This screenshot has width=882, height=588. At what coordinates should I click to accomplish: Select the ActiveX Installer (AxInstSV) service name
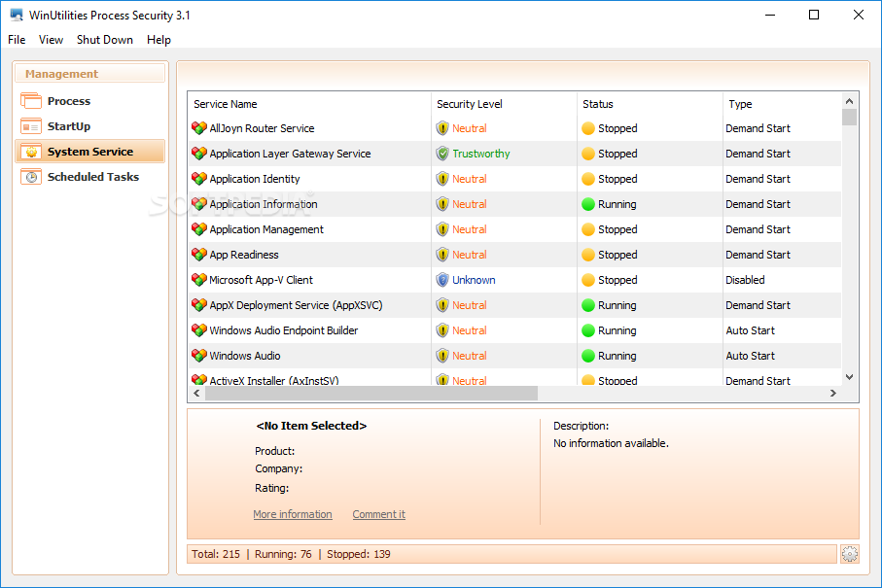tap(274, 381)
